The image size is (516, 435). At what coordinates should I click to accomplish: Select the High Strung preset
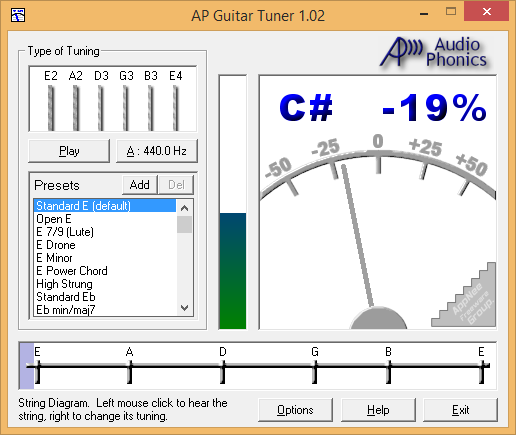pos(105,284)
